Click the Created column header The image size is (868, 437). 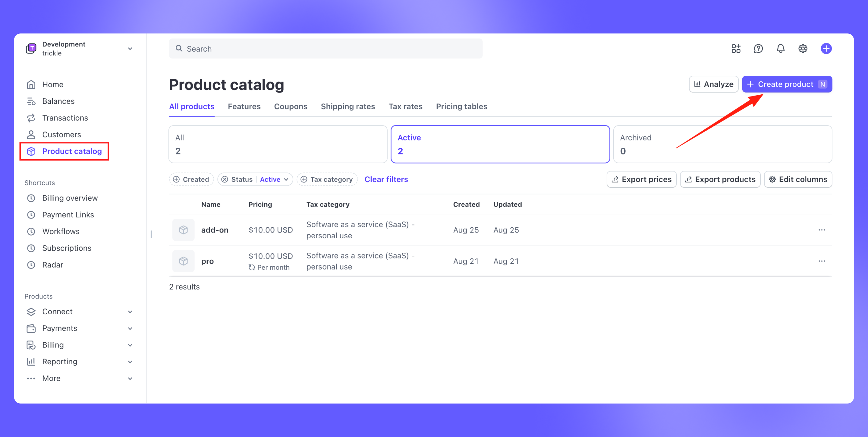point(466,204)
